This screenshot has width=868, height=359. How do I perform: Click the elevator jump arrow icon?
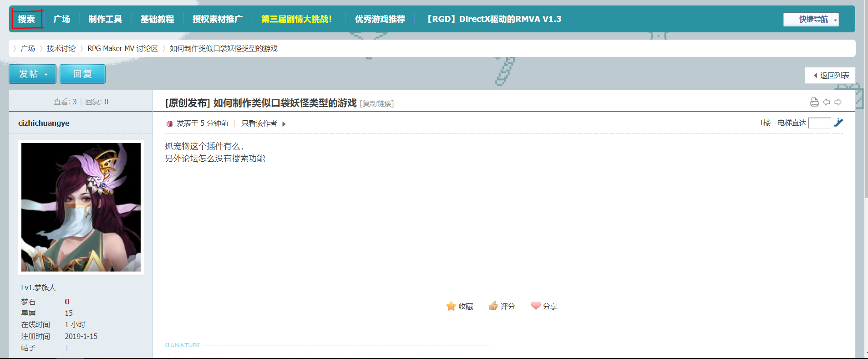pos(838,123)
